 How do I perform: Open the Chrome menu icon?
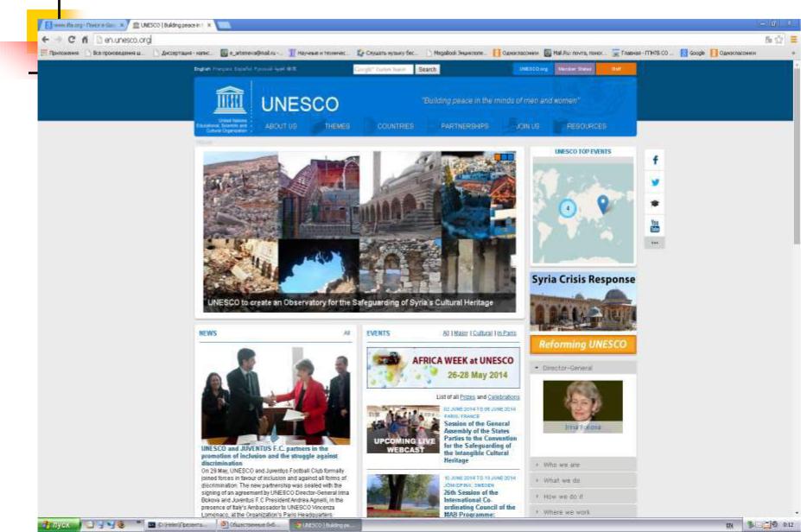(x=794, y=40)
